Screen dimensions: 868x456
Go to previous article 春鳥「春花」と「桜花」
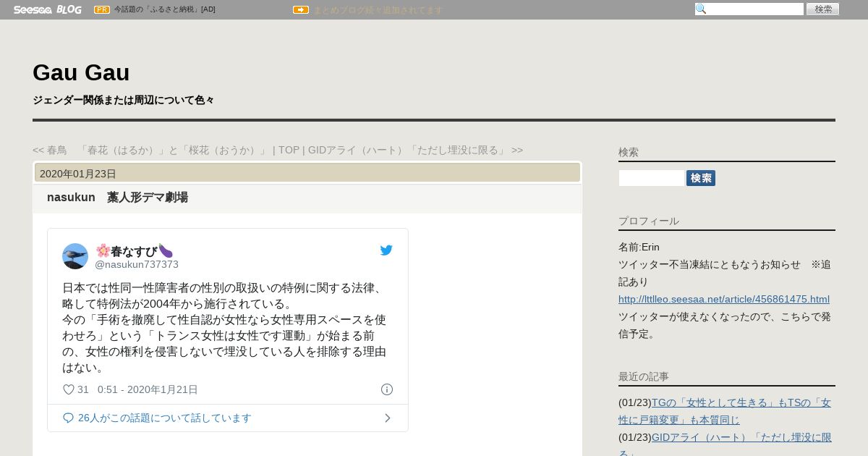click(151, 150)
